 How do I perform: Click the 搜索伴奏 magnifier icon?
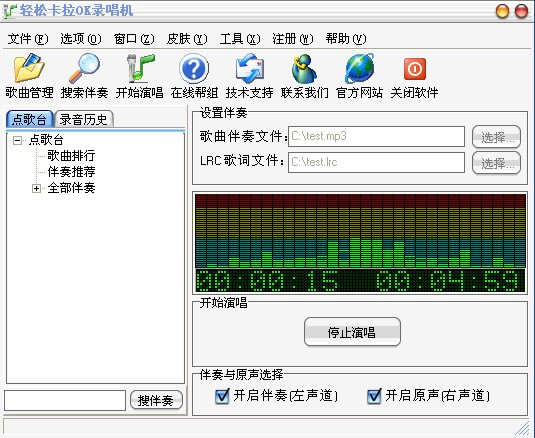tap(85, 68)
